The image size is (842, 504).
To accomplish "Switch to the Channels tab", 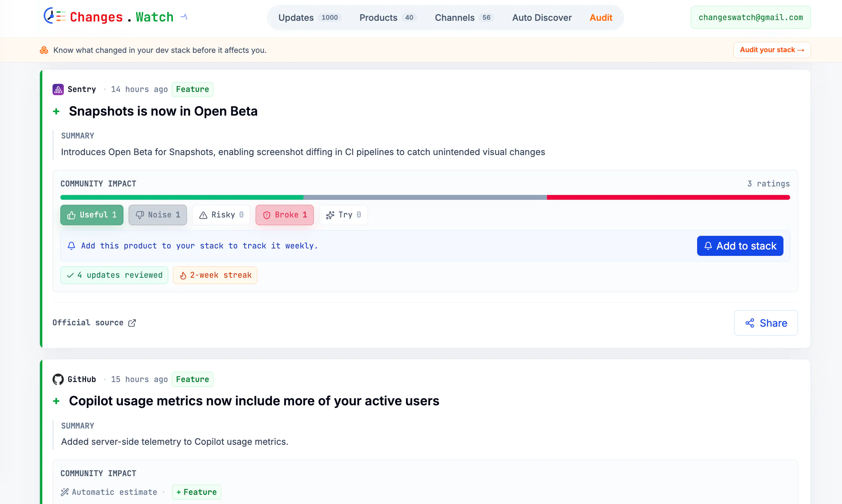I will pyautogui.click(x=464, y=18).
